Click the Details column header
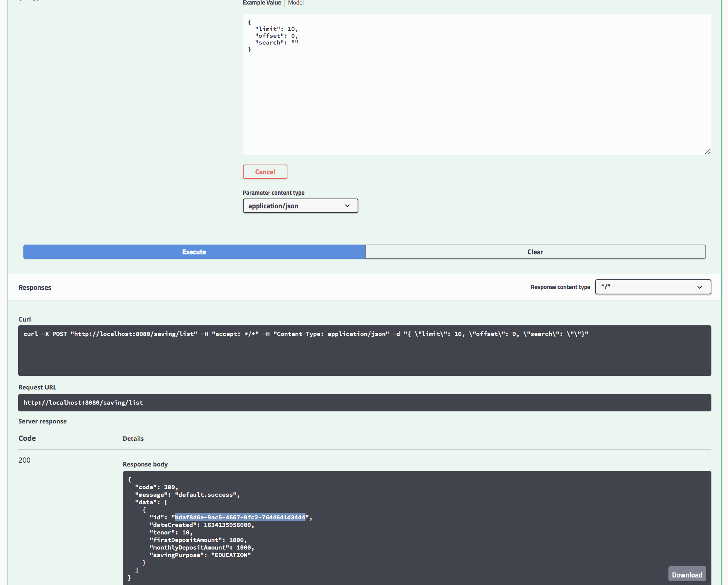The image size is (728, 585). (x=133, y=439)
